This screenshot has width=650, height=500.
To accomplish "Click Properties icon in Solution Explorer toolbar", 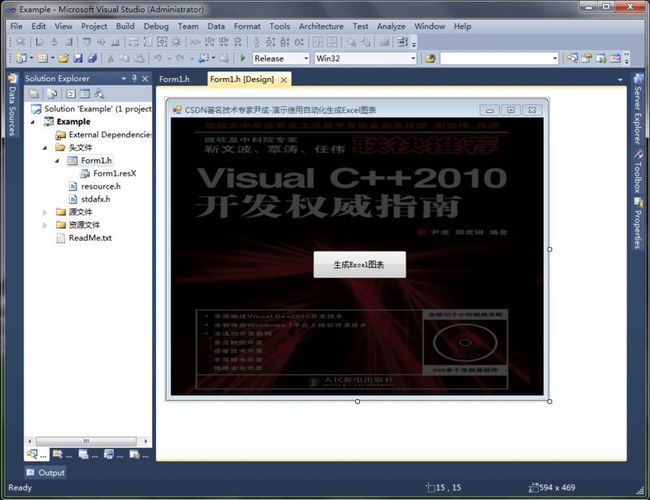I will click(34, 94).
